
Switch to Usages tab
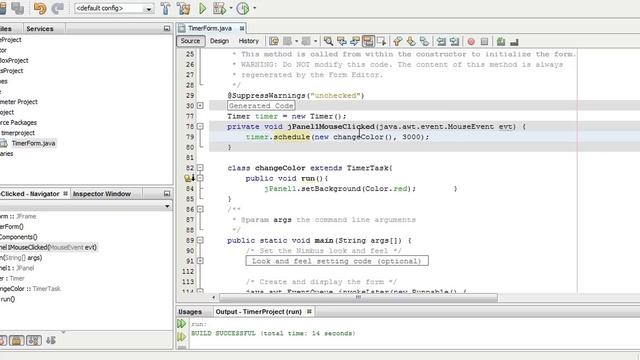pyautogui.click(x=190, y=311)
